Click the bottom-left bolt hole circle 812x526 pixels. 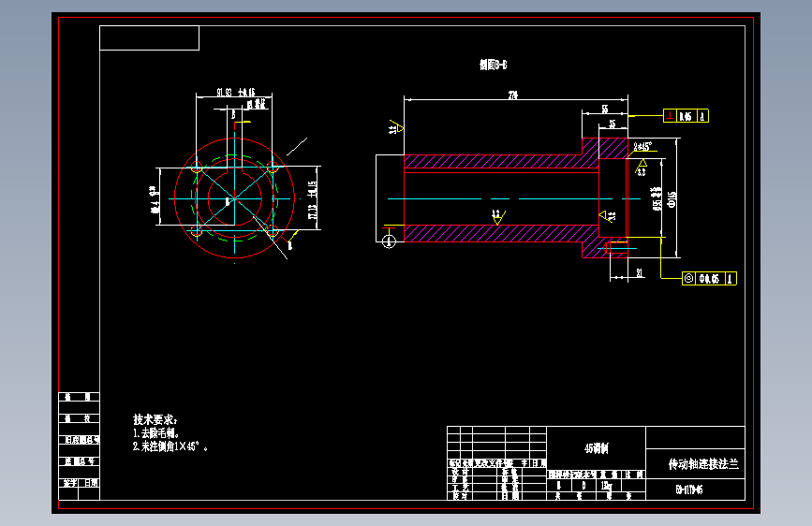point(197,230)
